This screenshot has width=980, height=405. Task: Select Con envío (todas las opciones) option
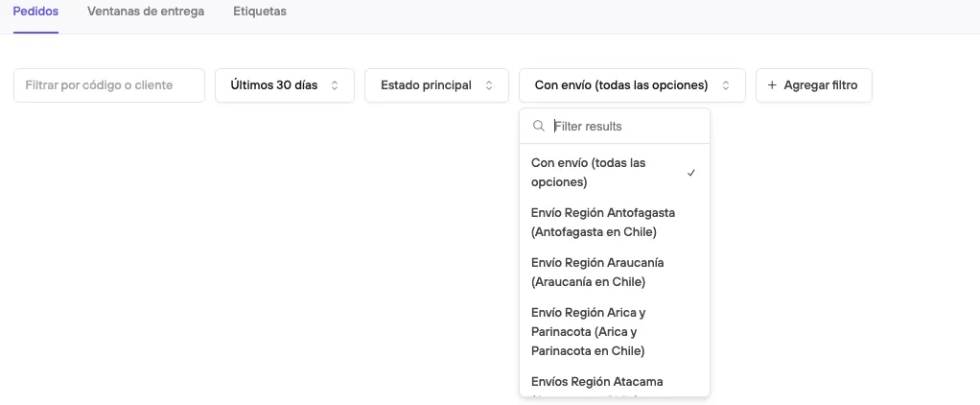615,172
